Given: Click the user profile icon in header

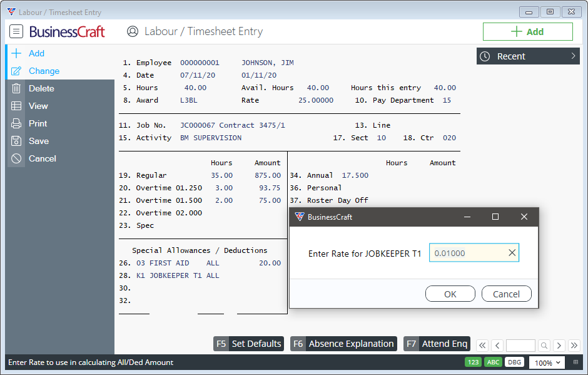Looking at the screenshot, I should (133, 31).
